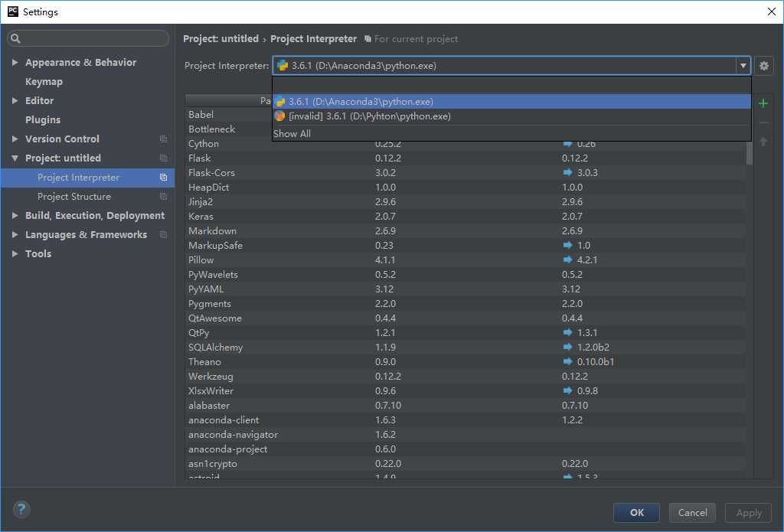Select the alabaster package row
Viewport: 784px width, 532px height.
pyautogui.click(x=465, y=405)
